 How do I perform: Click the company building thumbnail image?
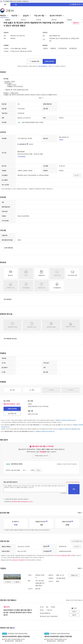tap(12, 577)
